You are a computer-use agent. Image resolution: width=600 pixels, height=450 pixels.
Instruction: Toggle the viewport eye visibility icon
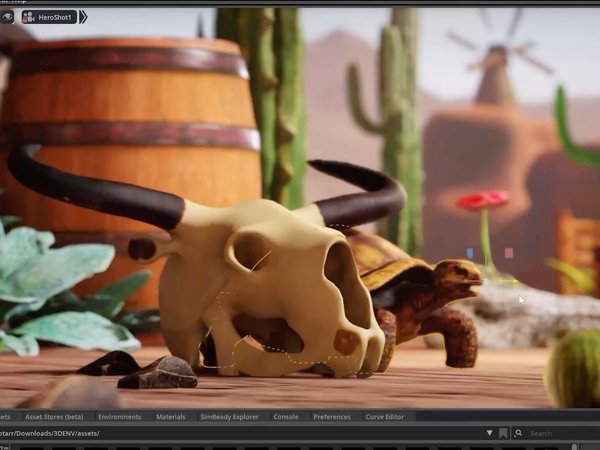click(x=9, y=17)
